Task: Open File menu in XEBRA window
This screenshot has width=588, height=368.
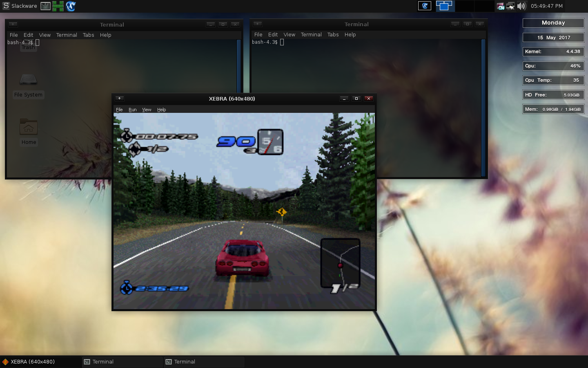Action: click(x=119, y=110)
